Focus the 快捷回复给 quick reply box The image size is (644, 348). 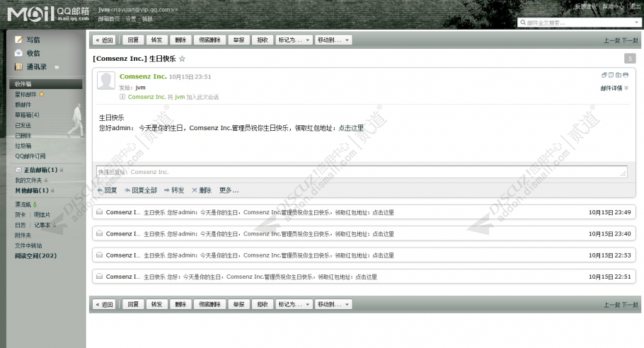point(362,172)
